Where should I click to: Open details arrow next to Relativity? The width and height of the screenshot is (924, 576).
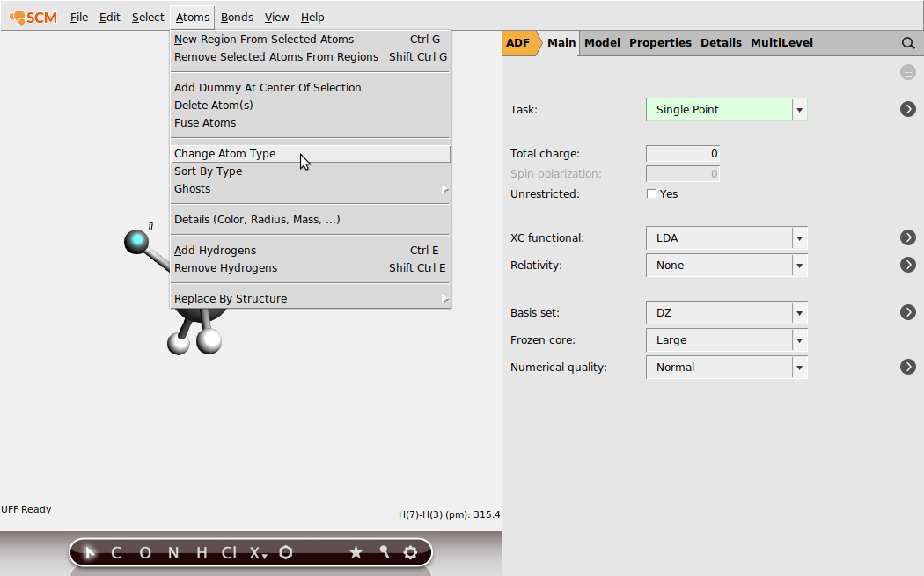[908, 265]
